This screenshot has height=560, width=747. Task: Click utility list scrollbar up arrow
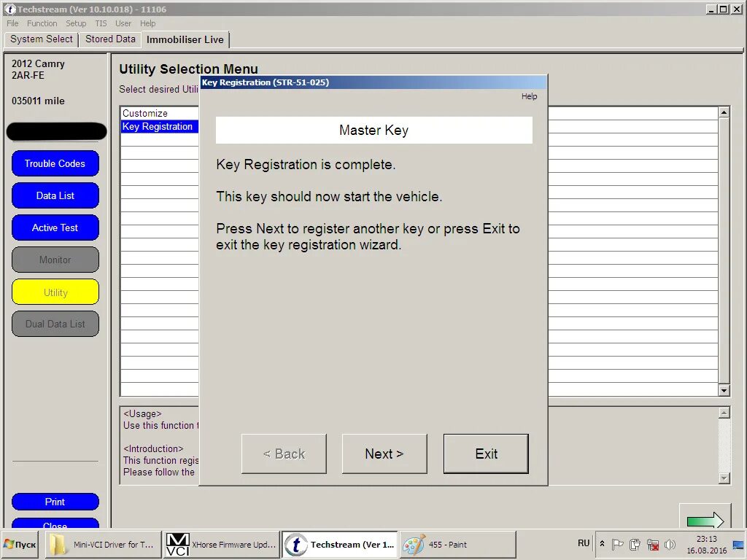click(x=724, y=112)
